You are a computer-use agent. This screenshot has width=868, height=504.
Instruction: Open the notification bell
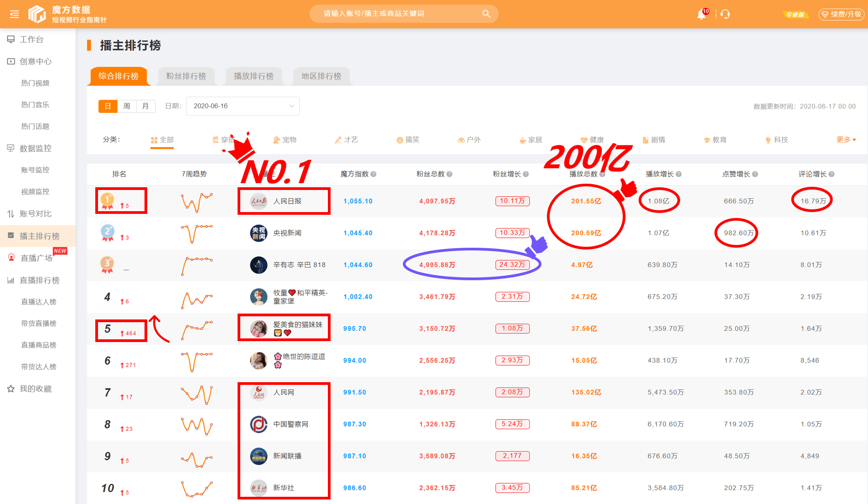pos(702,14)
